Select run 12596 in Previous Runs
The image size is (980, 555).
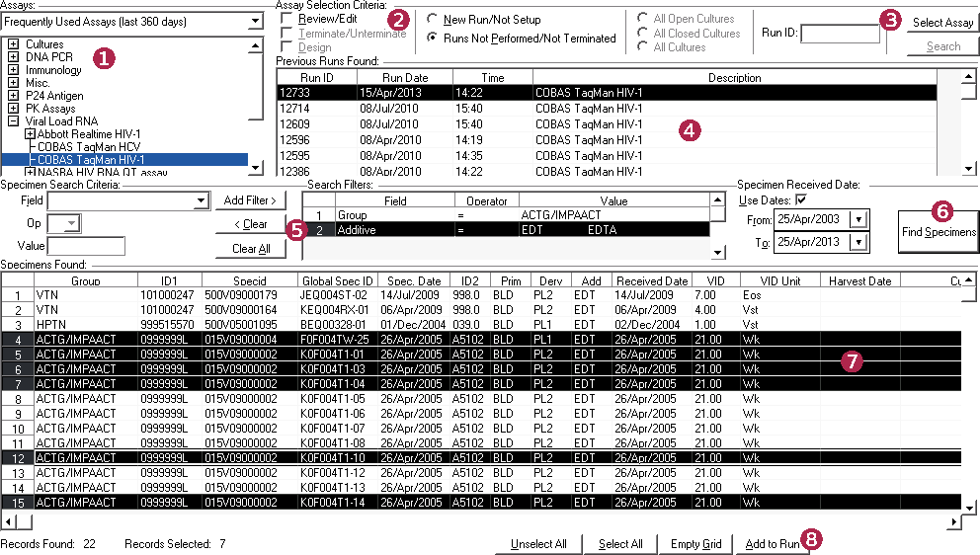click(607, 140)
